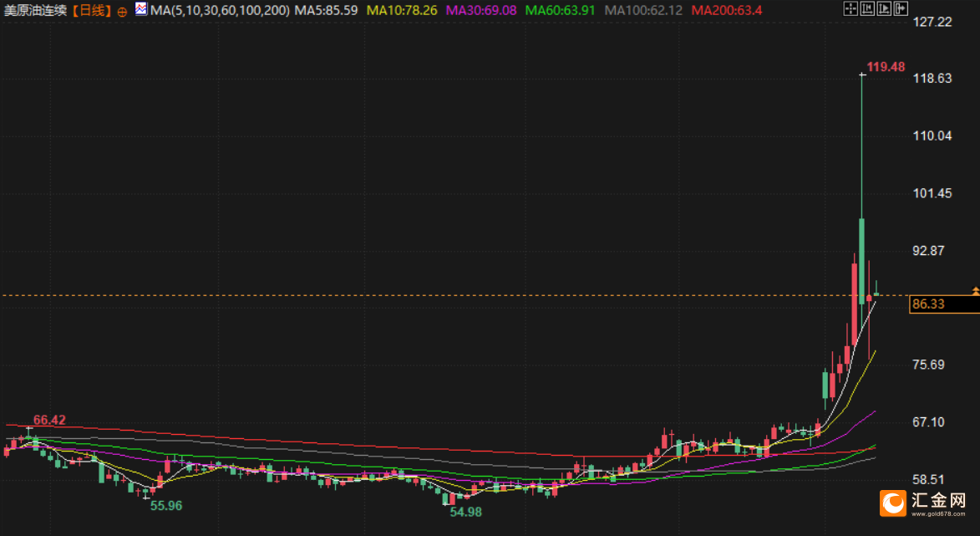Image resolution: width=980 pixels, height=536 pixels.
Task: Click the play-forward chart replay icon
Action: pyautogui.click(x=885, y=8)
